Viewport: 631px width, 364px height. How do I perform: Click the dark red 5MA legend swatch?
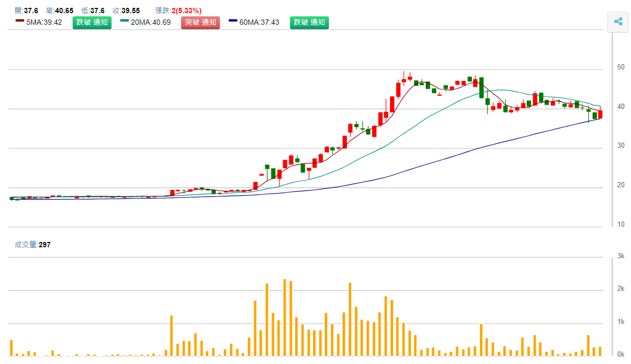tap(20, 21)
